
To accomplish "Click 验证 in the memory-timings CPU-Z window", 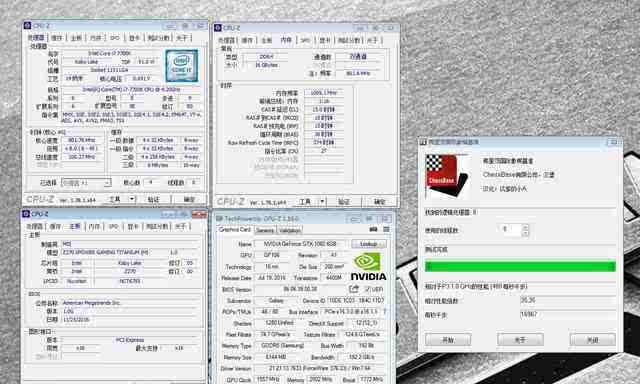I will click(x=344, y=202).
